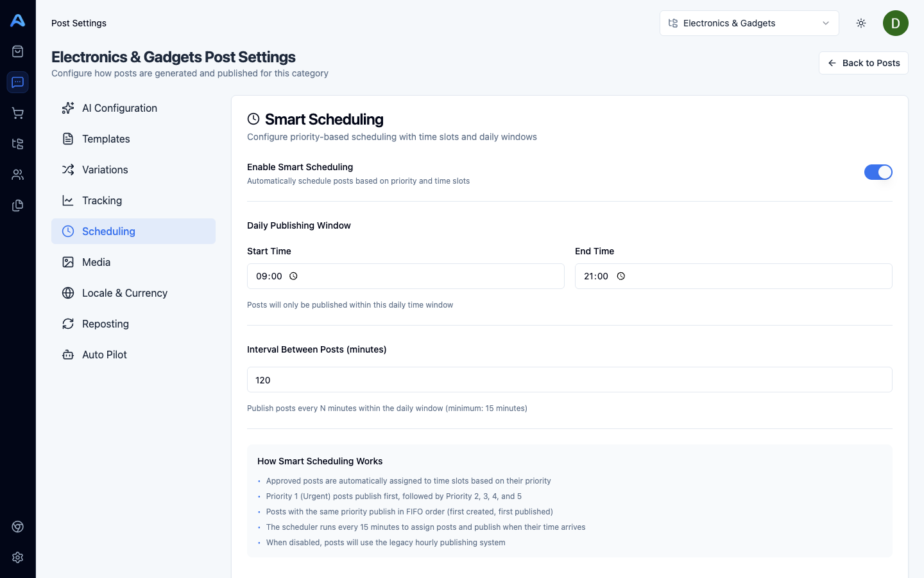Viewport: 924px width, 578px height.
Task: Go to Locale & Currency settings
Action: click(x=124, y=293)
